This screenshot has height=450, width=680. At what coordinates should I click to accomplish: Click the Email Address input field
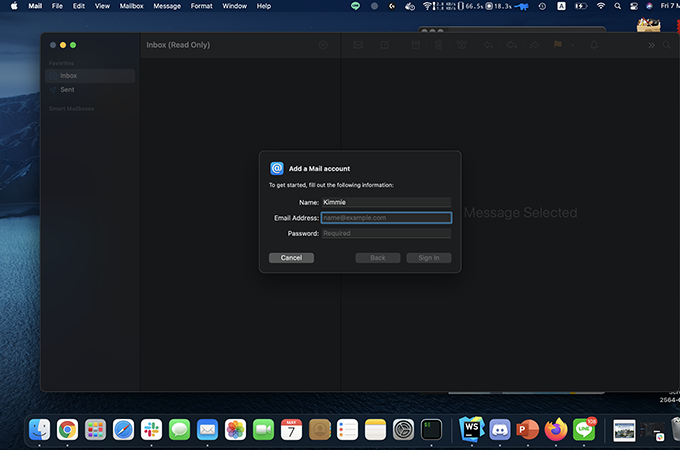(x=386, y=218)
